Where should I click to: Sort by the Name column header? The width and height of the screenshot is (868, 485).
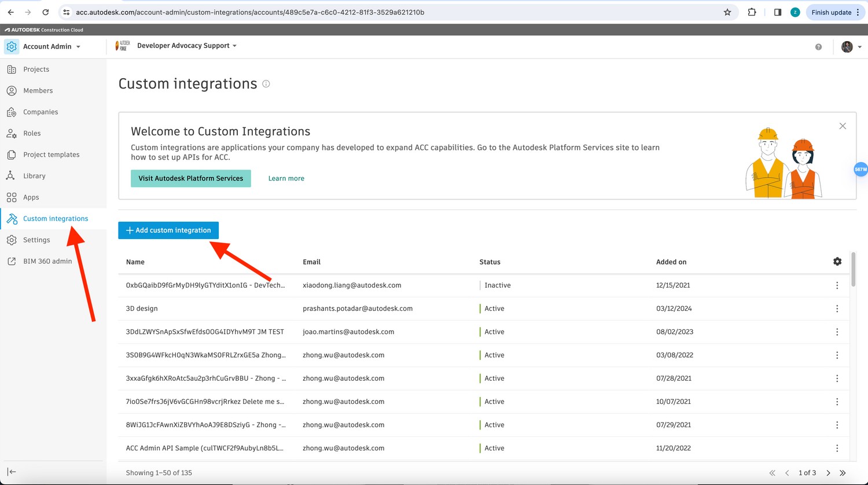(135, 262)
